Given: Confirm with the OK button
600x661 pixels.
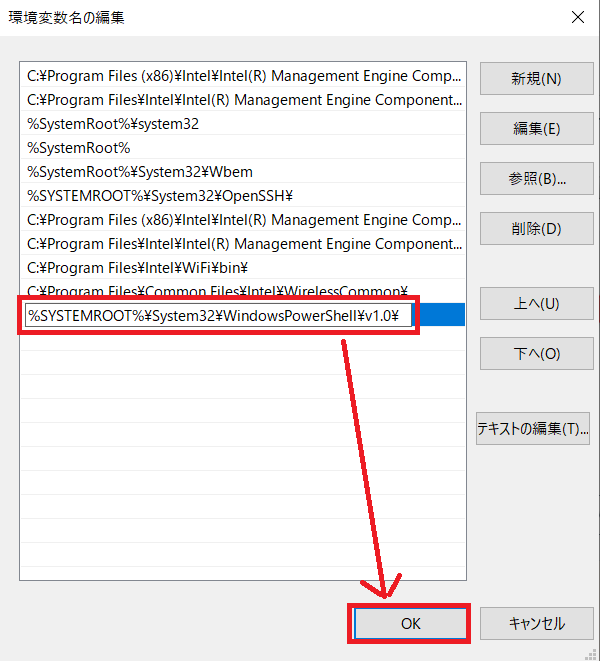Looking at the screenshot, I should pyautogui.click(x=410, y=623).
